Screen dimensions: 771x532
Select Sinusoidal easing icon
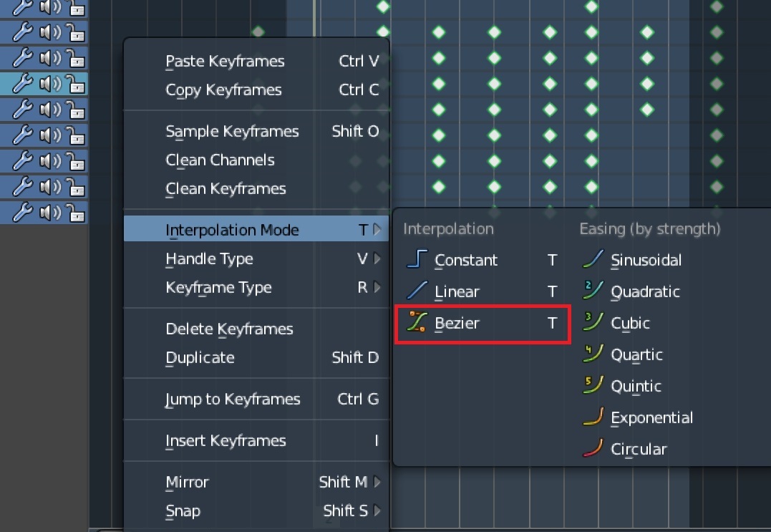tap(593, 259)
